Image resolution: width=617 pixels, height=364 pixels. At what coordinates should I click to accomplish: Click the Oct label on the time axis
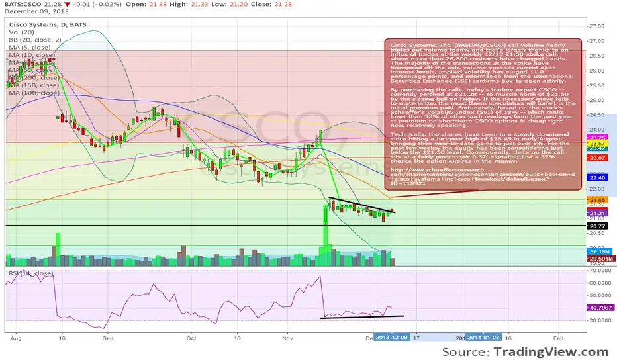(x=191, y=338)
